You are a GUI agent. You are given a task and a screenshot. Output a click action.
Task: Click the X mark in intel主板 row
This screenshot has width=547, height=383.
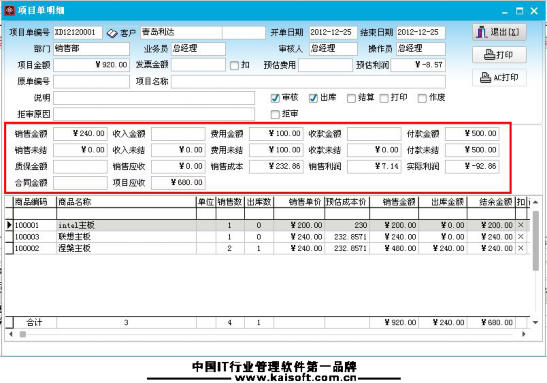[520, 225]
